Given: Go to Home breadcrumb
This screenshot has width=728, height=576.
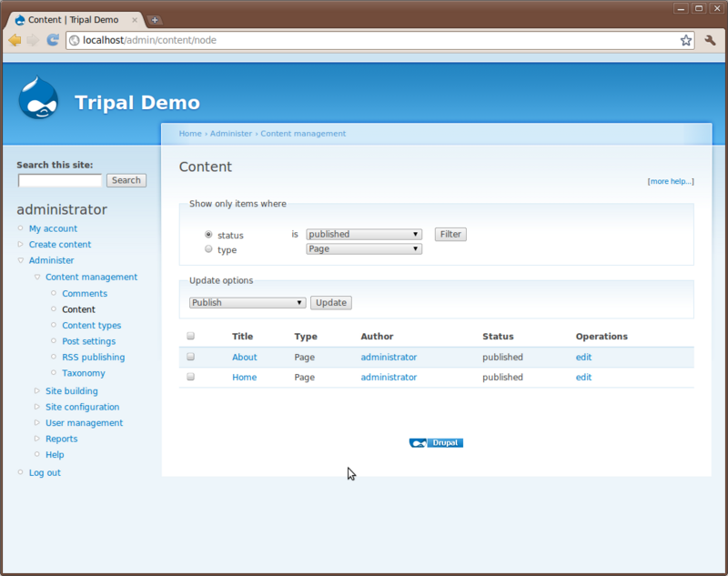Looking at the screenshot, I should pyautogui.click(x=190, y=134).
